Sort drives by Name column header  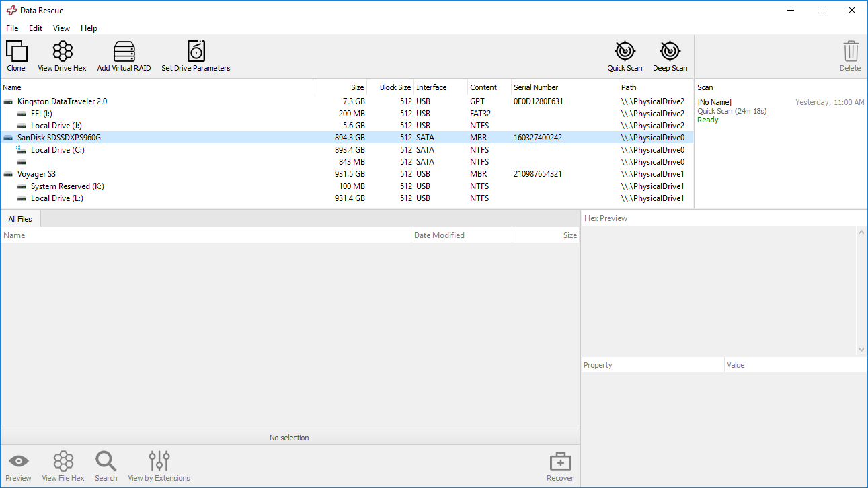[157, 87]
